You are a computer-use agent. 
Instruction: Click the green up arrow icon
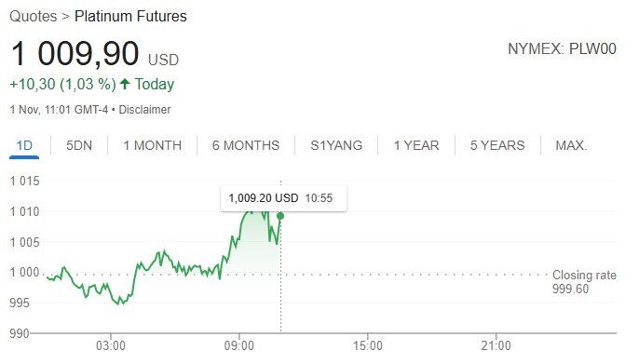click(x=125, y=84)
